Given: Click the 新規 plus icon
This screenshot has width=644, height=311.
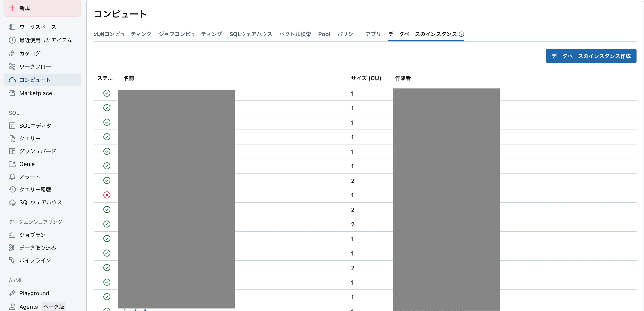Looking at the screenshot, I should (12, 8).
